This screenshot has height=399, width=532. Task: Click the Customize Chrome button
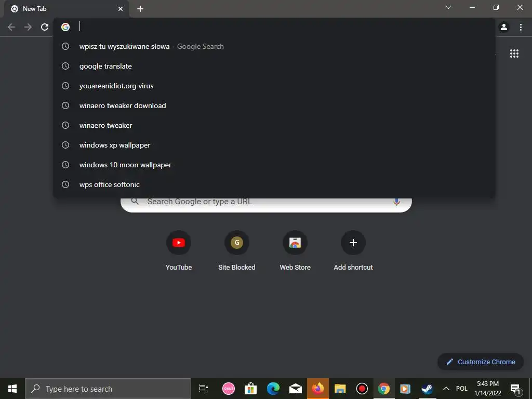(x=481, y=362)
